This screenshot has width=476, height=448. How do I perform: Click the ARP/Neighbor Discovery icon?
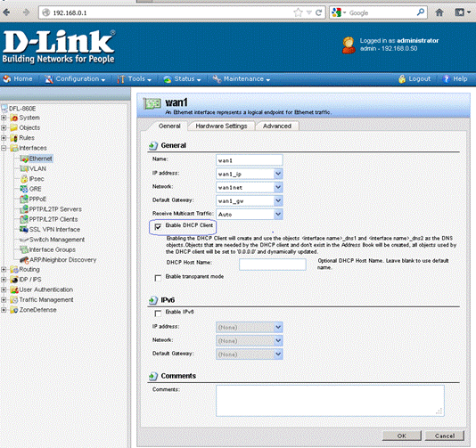[24, 260]
